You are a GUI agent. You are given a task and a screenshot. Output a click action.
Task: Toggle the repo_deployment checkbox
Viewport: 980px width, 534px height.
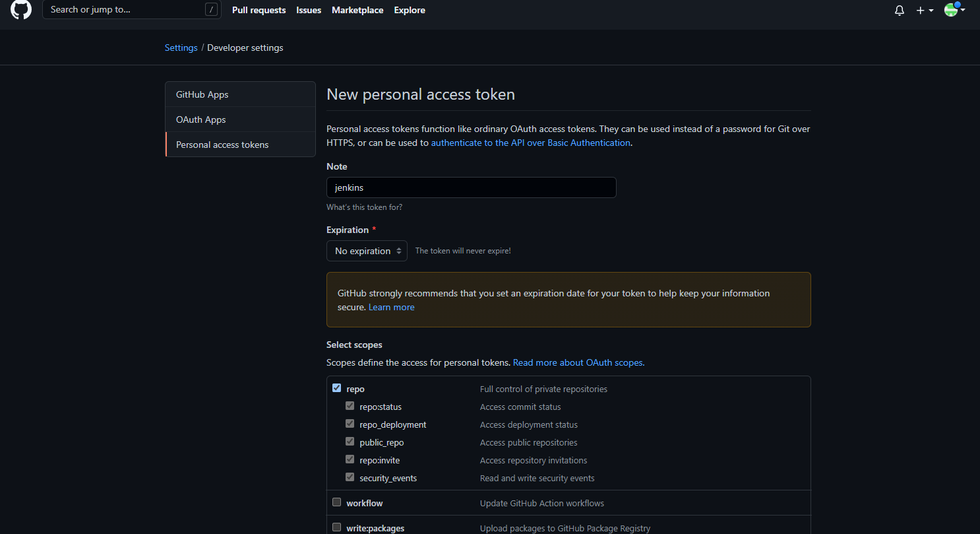coord(350,424)
